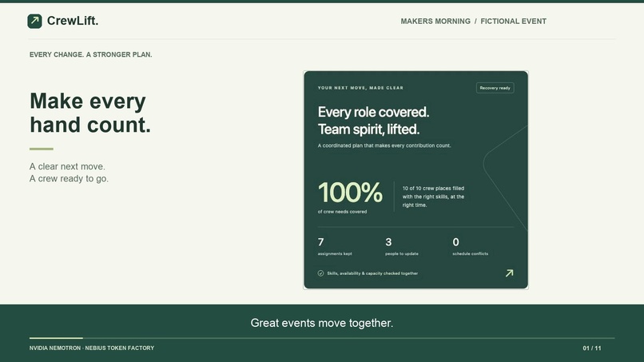644x362 pixels.
Task: Click 'of crew needs covered' caption
Action: coord(342,212)
